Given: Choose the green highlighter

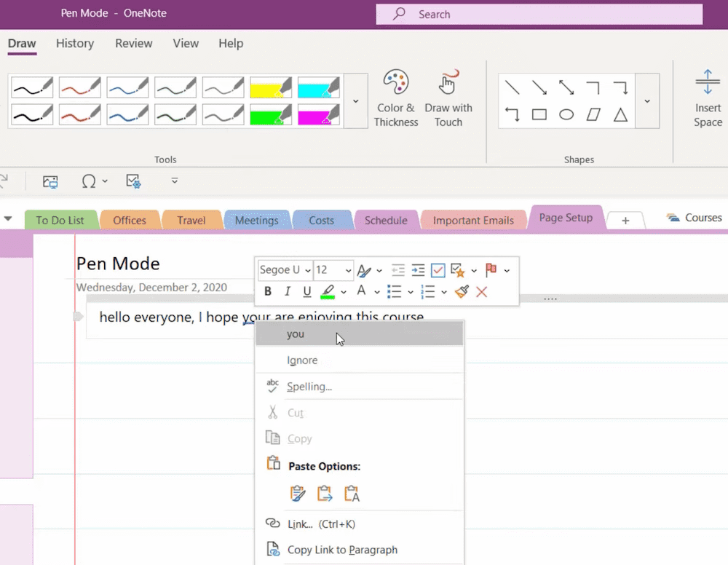Looking at the screenshot, I should (271, 114).
